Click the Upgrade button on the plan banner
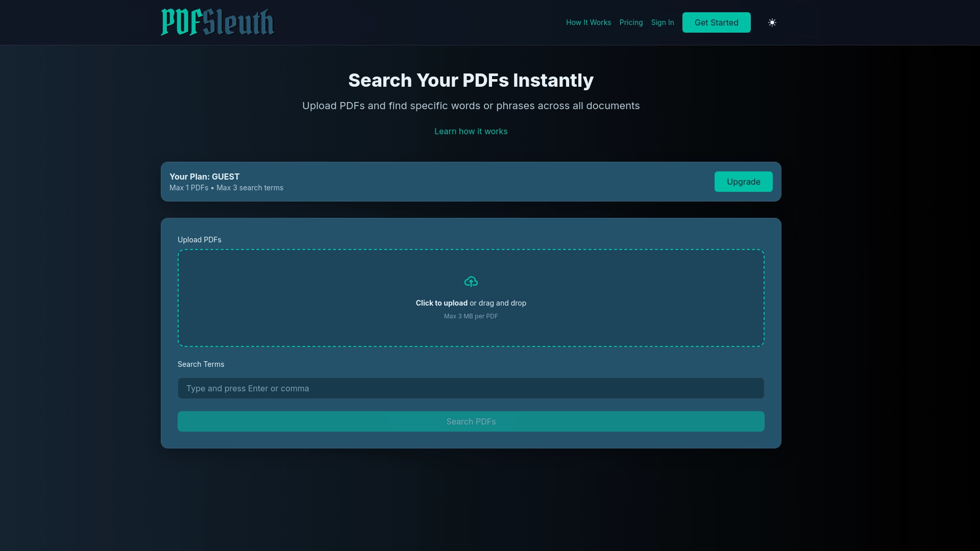 coord(743,182)
